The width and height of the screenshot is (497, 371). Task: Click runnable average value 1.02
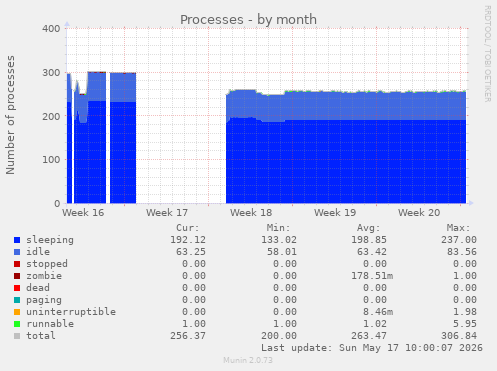coord(375,324)
